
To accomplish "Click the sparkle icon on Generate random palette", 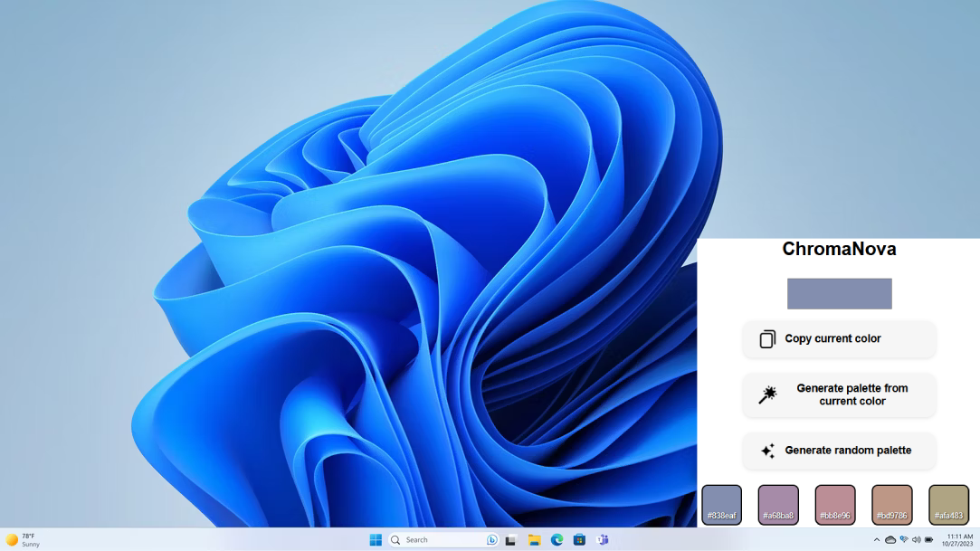I will 767,451.
